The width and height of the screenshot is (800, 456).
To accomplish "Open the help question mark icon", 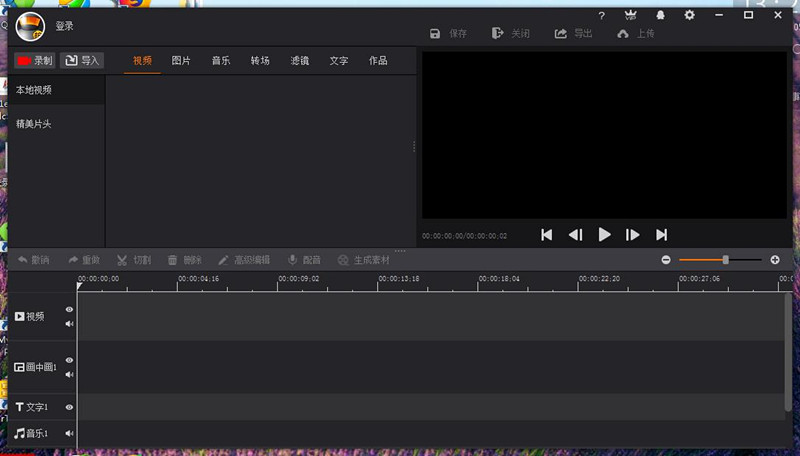I will pos(602,15).
